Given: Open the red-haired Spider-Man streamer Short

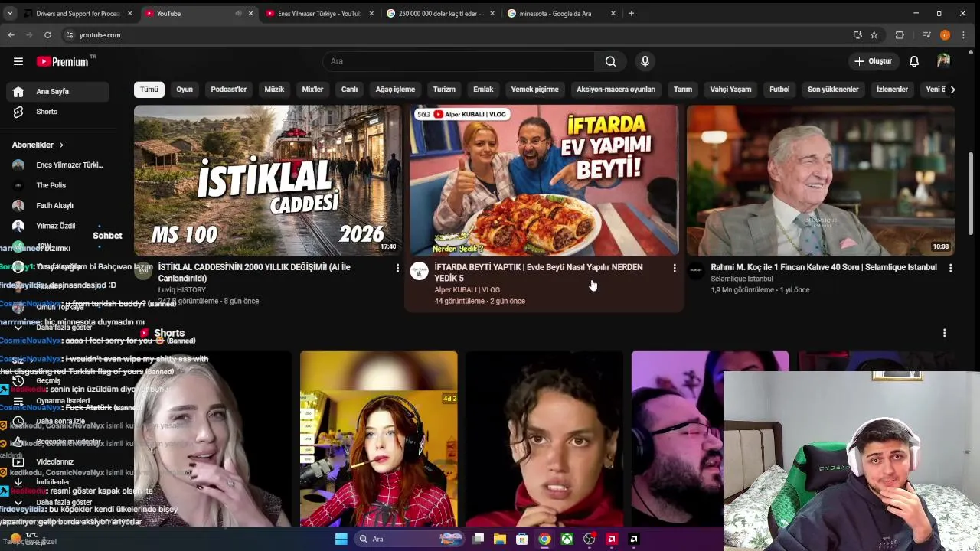Looking at the screenshot, I should point(379,439).
